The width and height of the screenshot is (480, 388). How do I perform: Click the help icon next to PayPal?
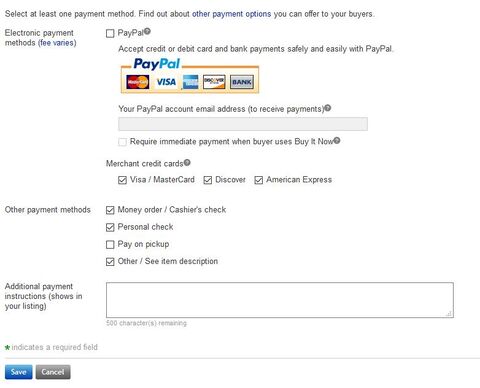(147, 31)
